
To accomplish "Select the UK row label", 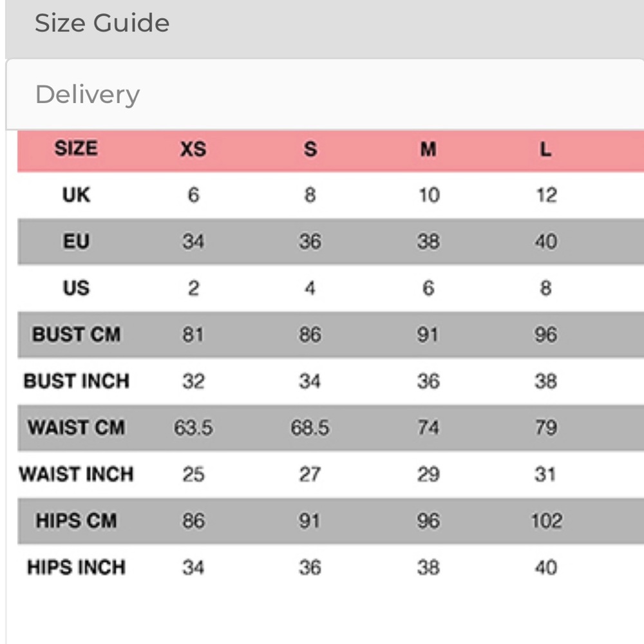I will pos(76,195).
